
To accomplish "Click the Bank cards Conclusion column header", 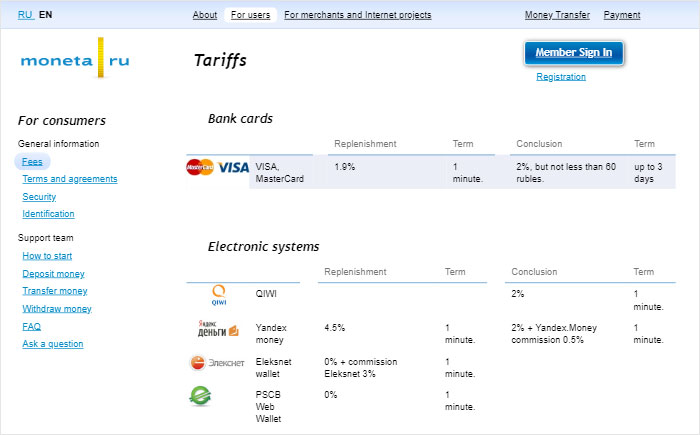I will [539, 144].
